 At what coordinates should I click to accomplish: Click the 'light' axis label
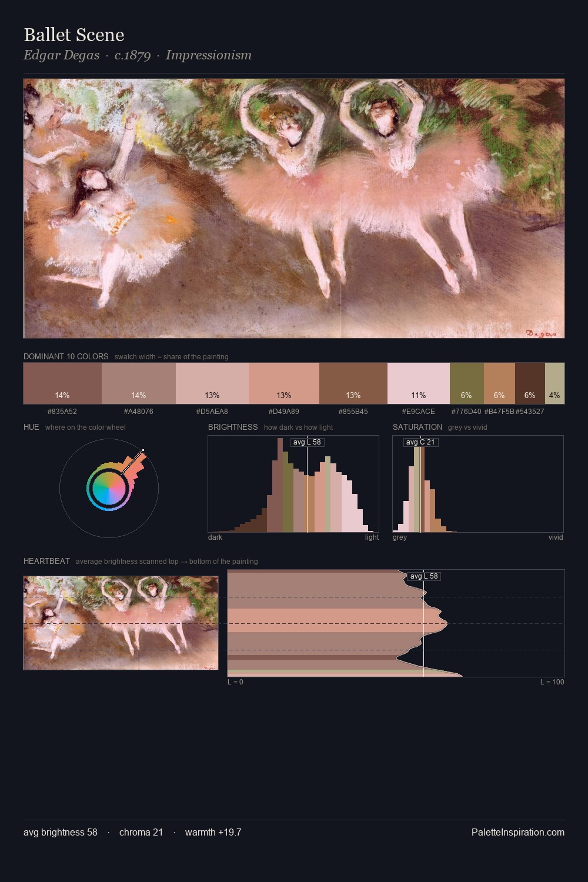pos(372,537)
